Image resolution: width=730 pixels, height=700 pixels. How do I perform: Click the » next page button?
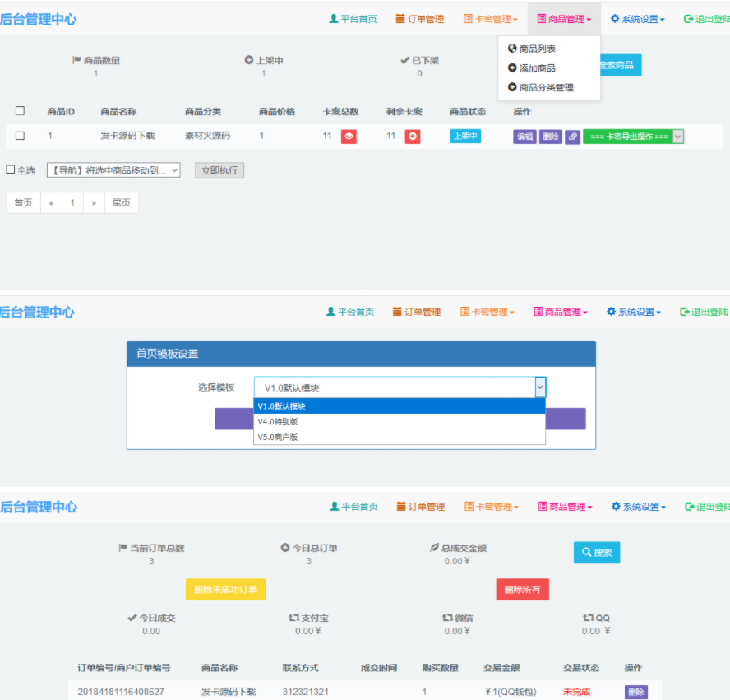pyautogui.click(x=94, y=202)
